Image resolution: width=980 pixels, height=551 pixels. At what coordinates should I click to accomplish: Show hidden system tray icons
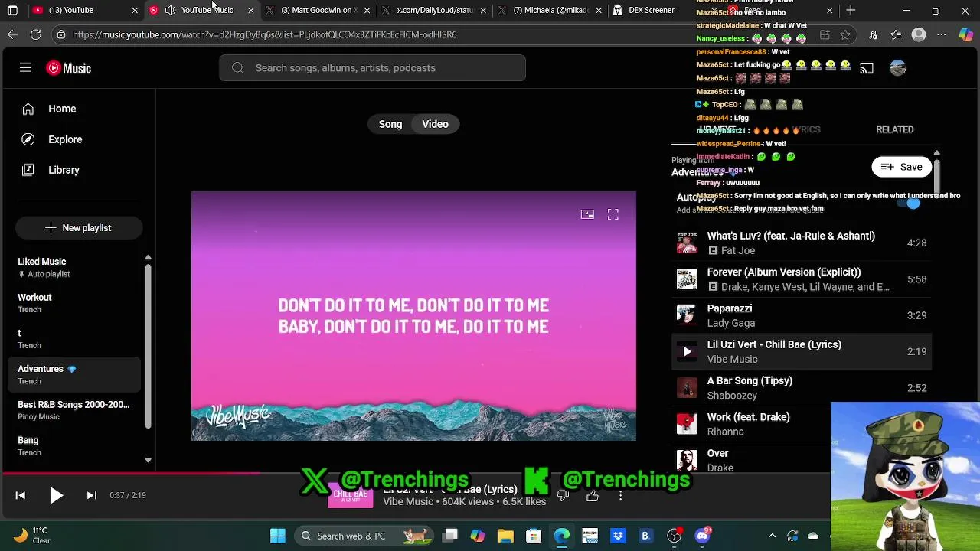click(772, 536)
